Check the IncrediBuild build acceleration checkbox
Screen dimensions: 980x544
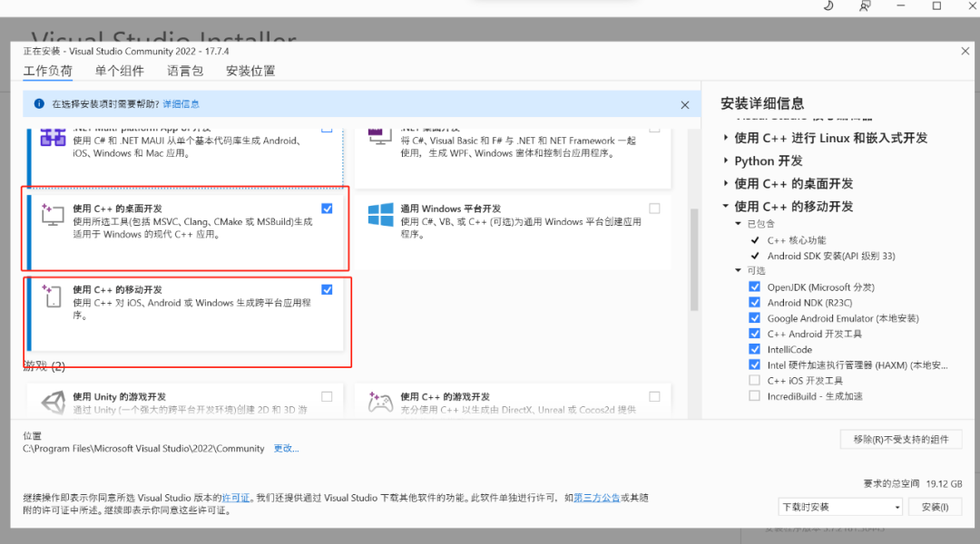(x=754, y=396)
